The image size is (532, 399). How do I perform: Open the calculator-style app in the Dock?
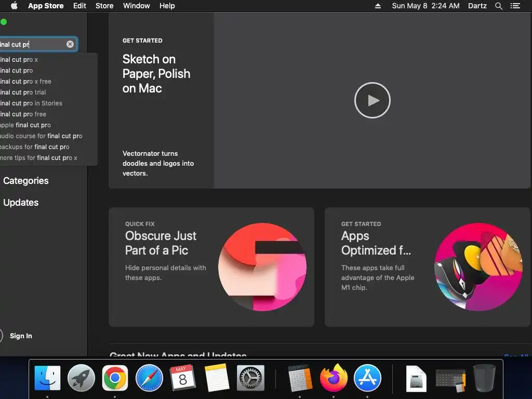pos(300,378)
